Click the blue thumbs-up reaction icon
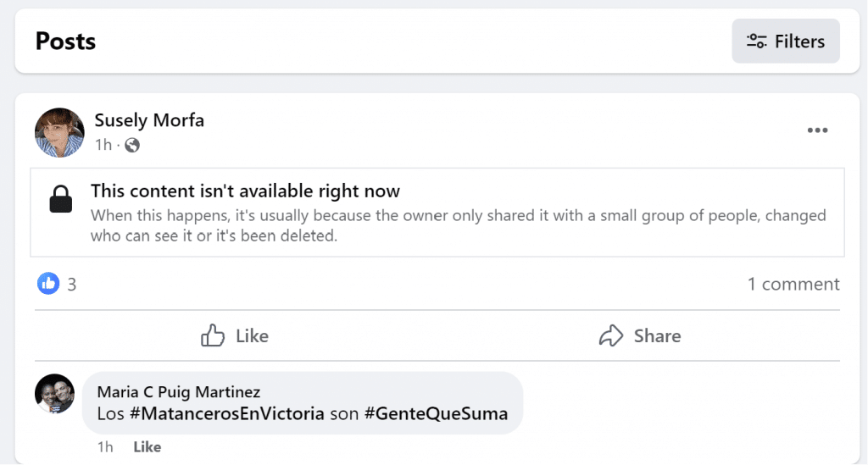 (x=48, y=284)
